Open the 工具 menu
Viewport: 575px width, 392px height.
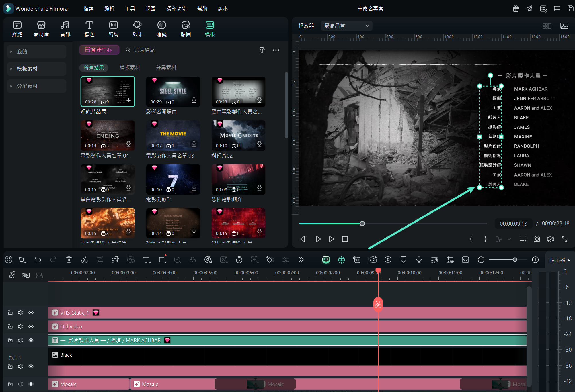130,9
